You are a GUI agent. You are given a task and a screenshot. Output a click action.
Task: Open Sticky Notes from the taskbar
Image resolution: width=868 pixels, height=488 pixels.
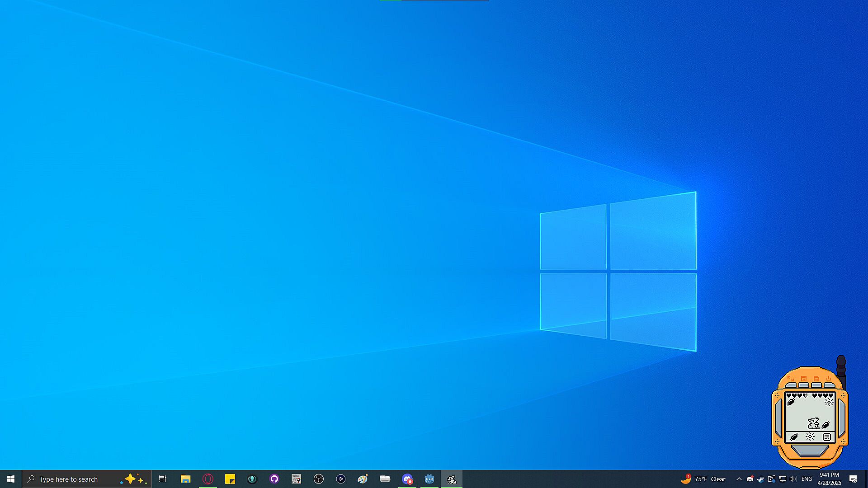[x=230, y=479]
